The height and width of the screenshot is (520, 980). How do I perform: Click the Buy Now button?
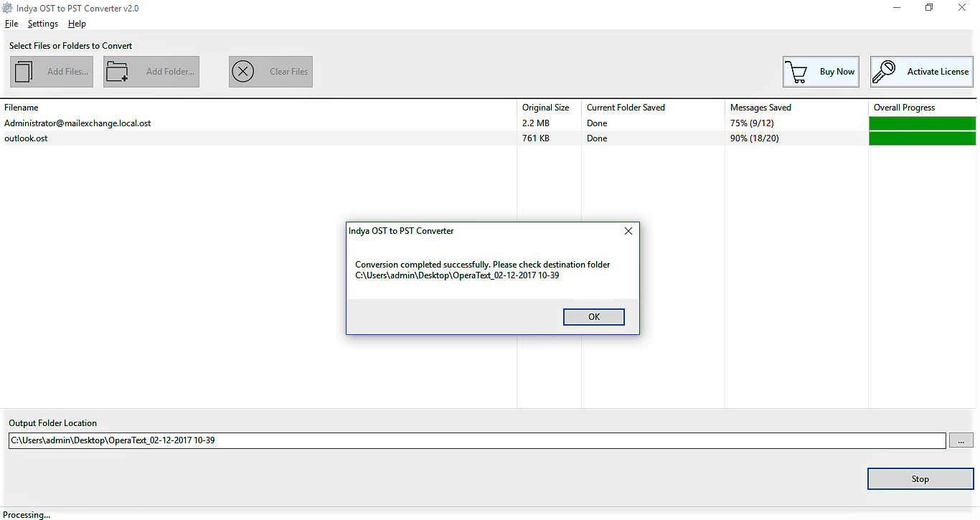(821, 72)
